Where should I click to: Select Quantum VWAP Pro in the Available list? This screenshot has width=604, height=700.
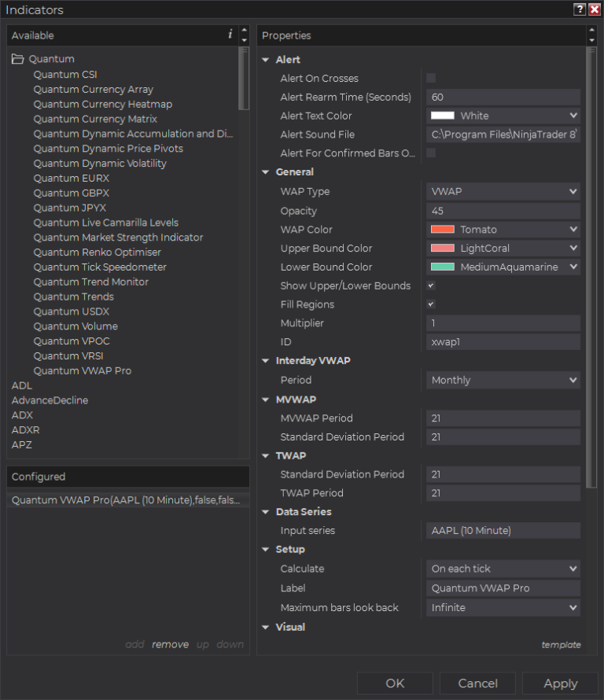coord(83,370)
